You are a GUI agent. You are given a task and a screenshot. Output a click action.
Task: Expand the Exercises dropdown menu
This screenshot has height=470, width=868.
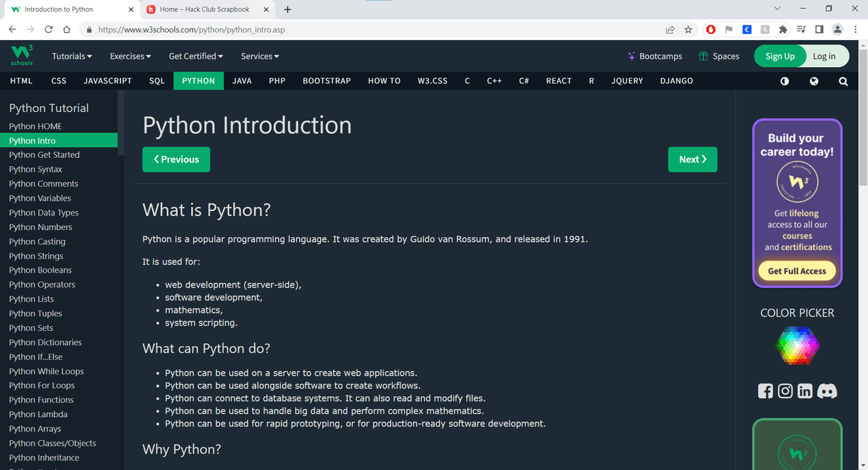point(130,56)
